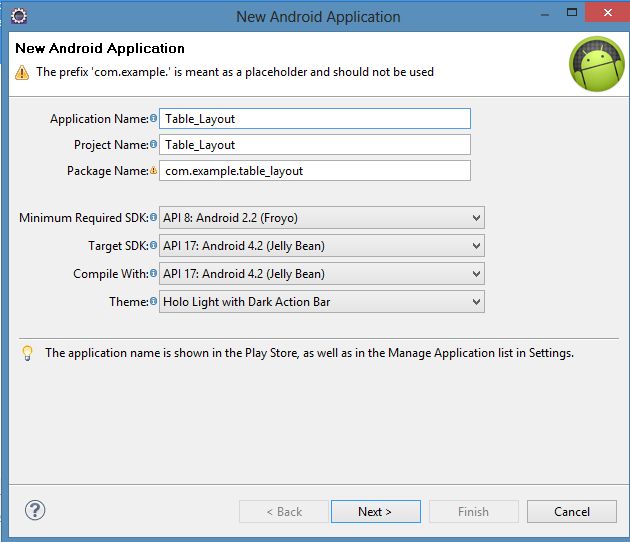
Task: Focus the Application Name text field
Action: (315, 119)
